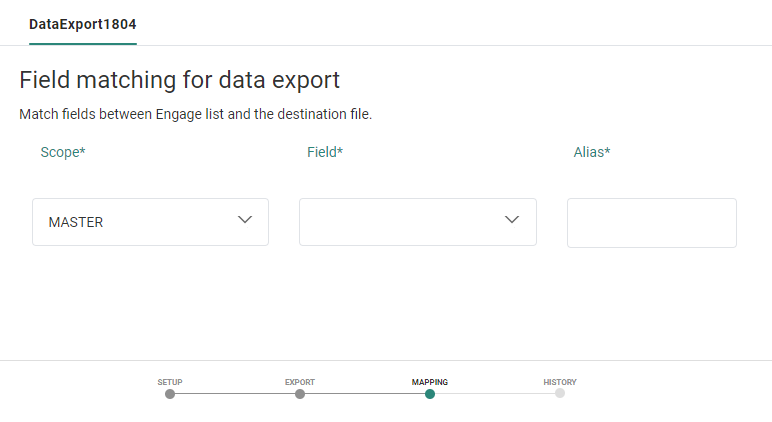This screenshot has width=772, height=422.
Task: Click the chevron arrow in Field dropdown
Action: click(512, 220)
